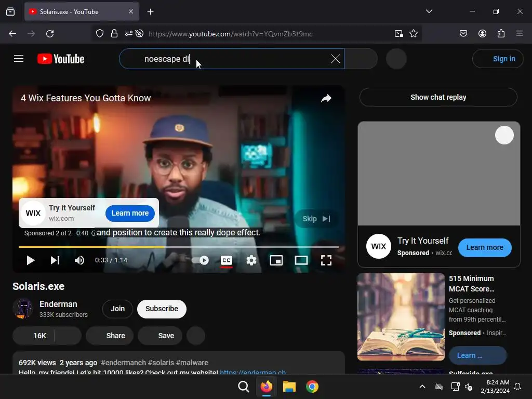Skip to the next video
532x399 pixels.
[55, 260]
